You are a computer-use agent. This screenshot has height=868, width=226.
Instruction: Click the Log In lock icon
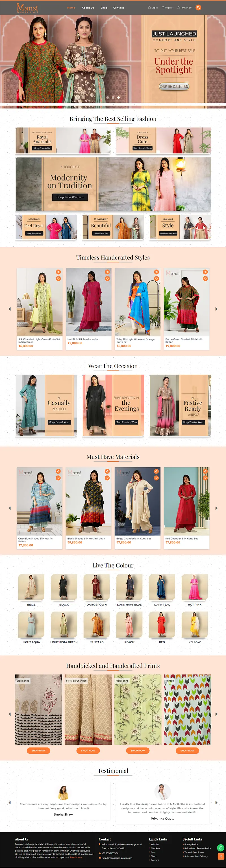(150, 7)
